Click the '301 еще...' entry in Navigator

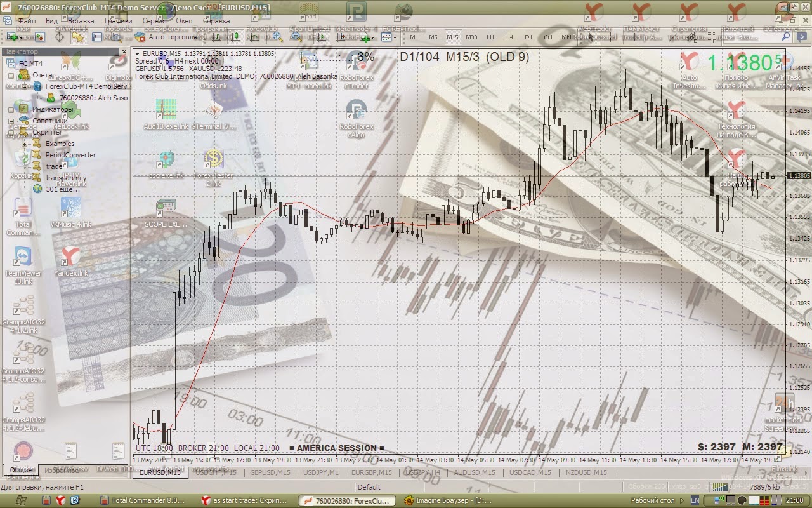click(x=63, y=189)
